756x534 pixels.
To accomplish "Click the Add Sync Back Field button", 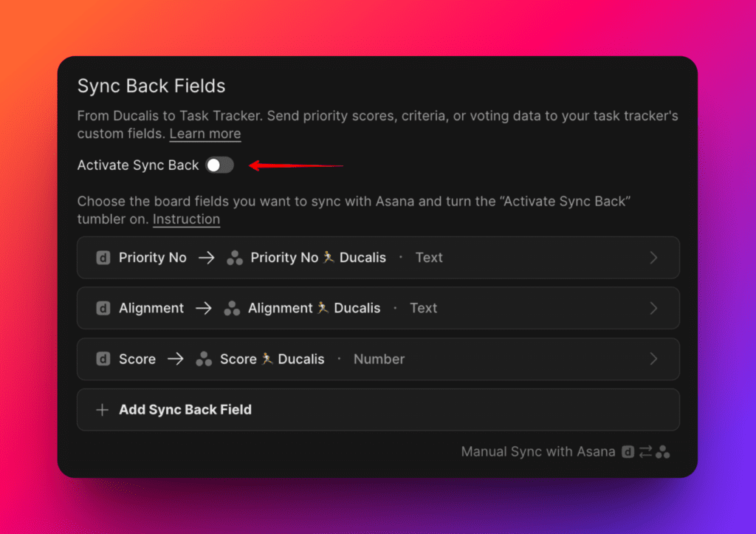I will [x=185, y=409].
